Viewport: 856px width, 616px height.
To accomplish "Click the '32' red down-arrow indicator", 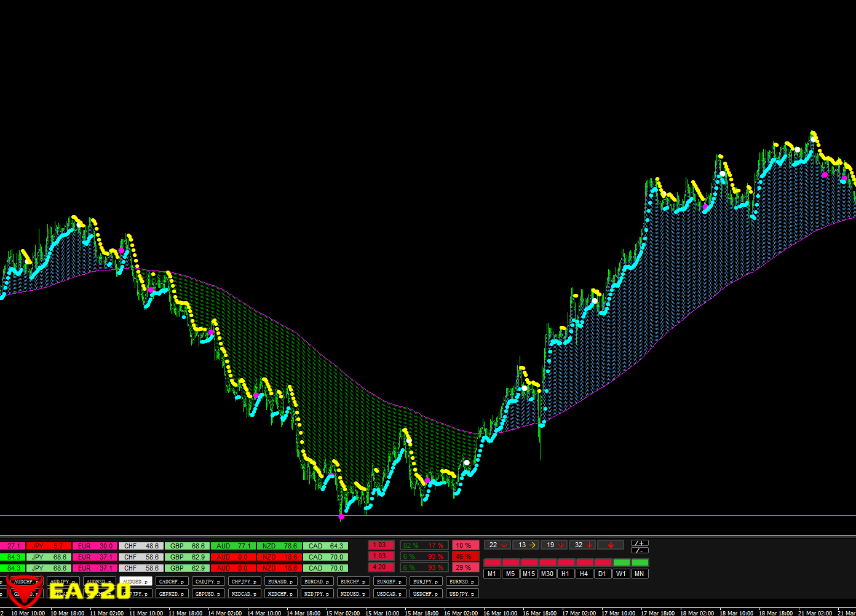I will click(583, 545).
